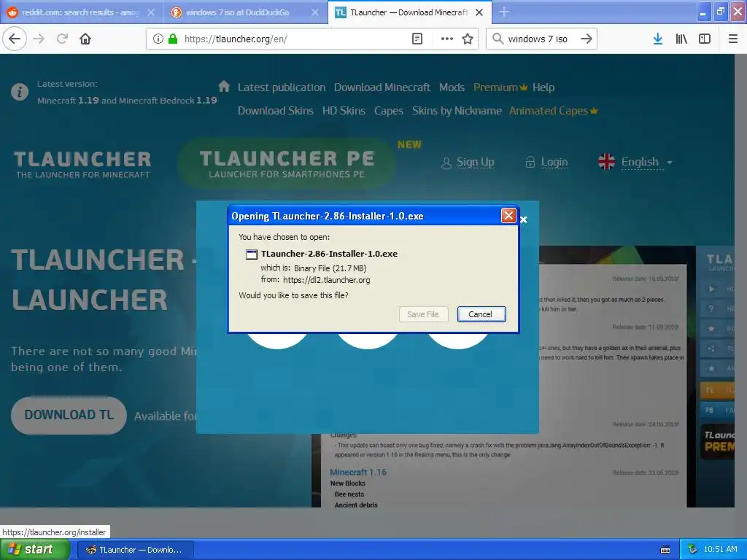The height and width of the screenshot is (560, 747).
Task: Switch to the reddit search results tab
Action: pyautogui.click(x=82, y=12)
